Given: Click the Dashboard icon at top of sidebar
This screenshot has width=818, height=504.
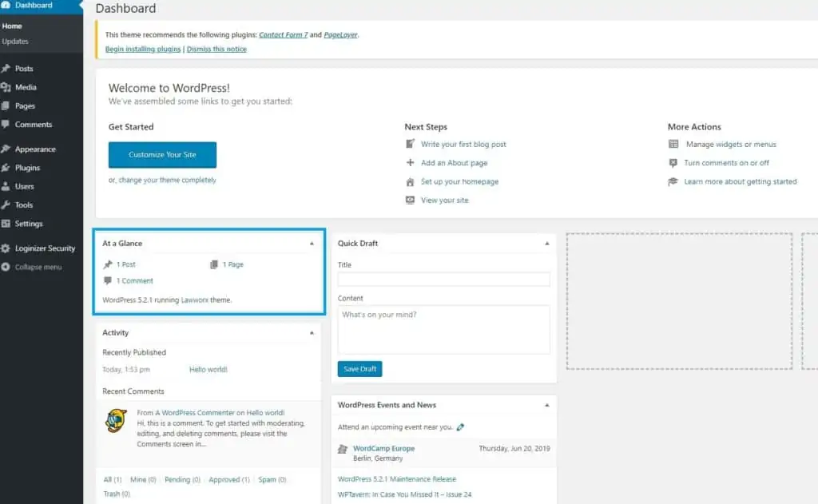Looking at the screenshot, I should [6, 5].
